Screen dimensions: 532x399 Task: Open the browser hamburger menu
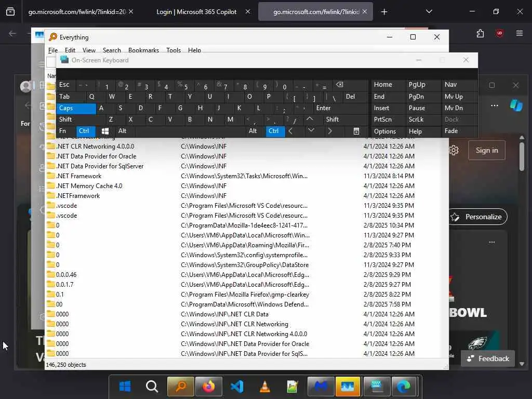pyautogui.click(x=520, y=33)
